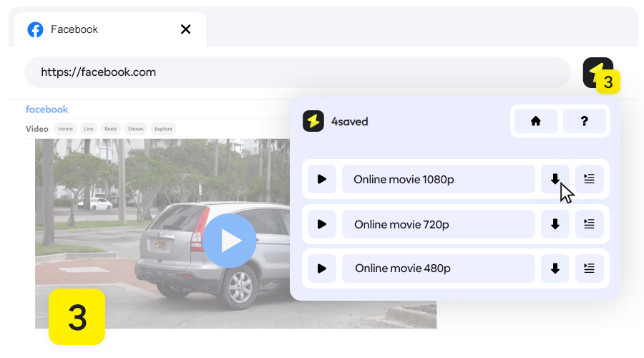Download the Online movie 720p video

pyautogui.click(x=555, y=224)
